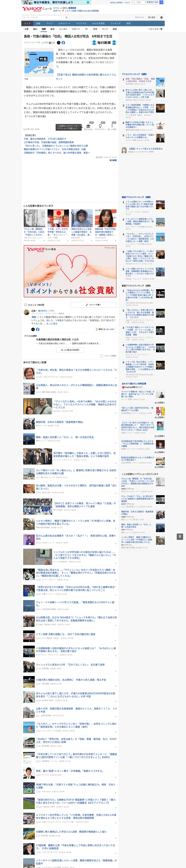Open コメントを書く button
This screenshot has width=186, height=868.
pos(93,305)
